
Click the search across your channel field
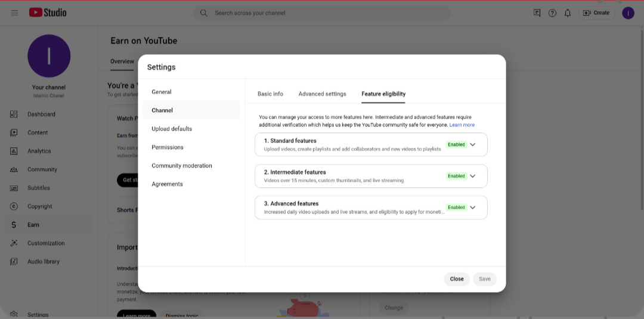point(321,13)
